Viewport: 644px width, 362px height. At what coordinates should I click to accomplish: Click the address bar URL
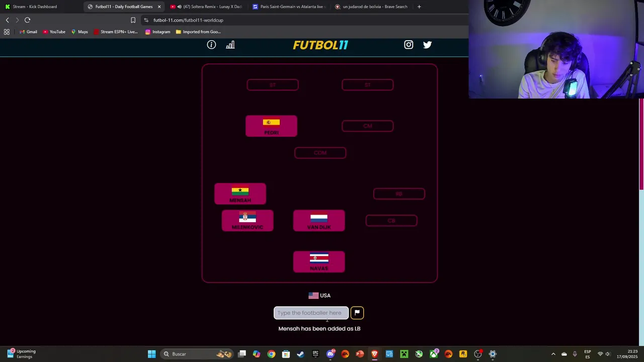pos(188,20)
